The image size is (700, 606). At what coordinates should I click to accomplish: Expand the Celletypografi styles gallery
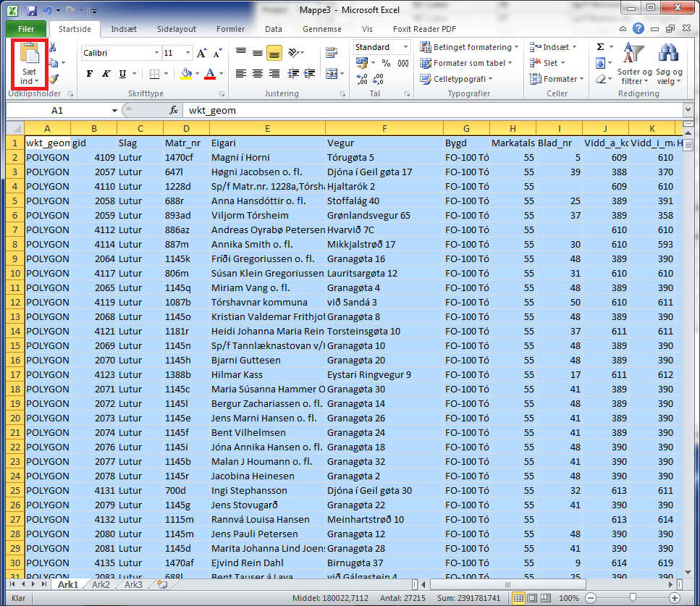pyautogui.click(x=456, y=79)
